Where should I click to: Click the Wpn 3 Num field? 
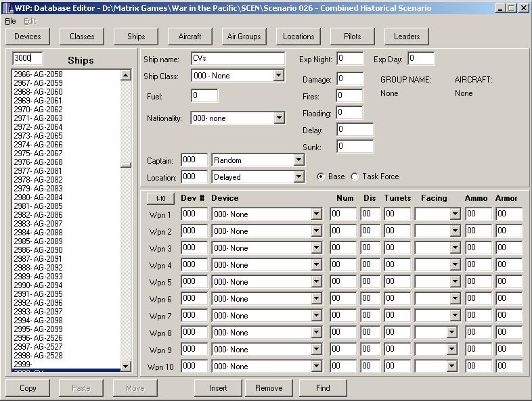pos(343,247)
